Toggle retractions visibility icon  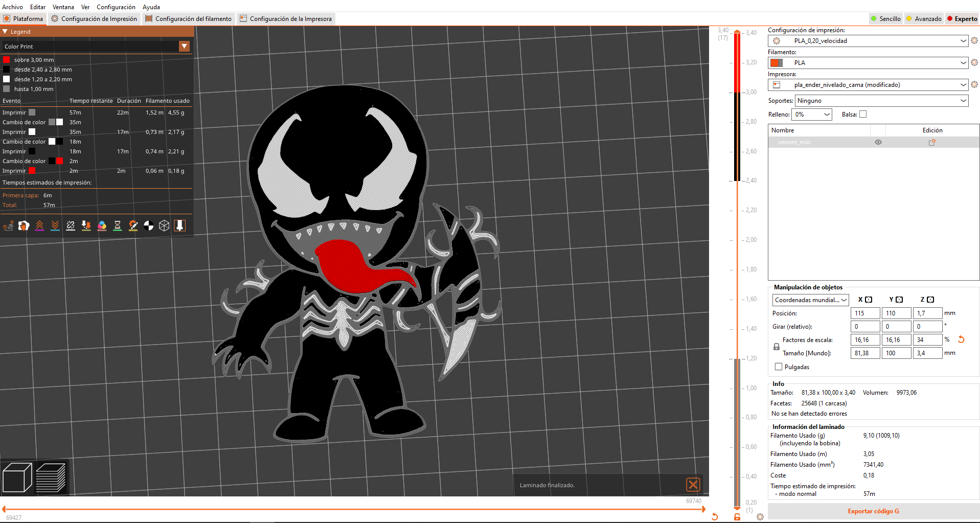(39, 225)
